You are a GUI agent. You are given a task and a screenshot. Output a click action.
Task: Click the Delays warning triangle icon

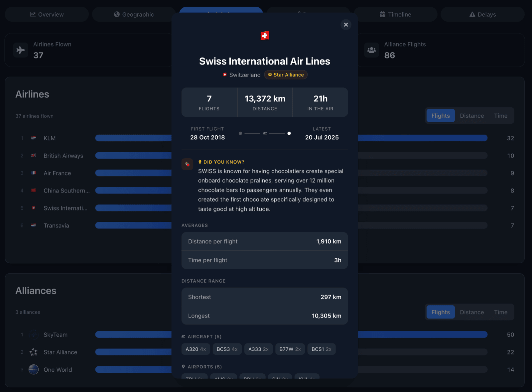click(x=472, y=14)
